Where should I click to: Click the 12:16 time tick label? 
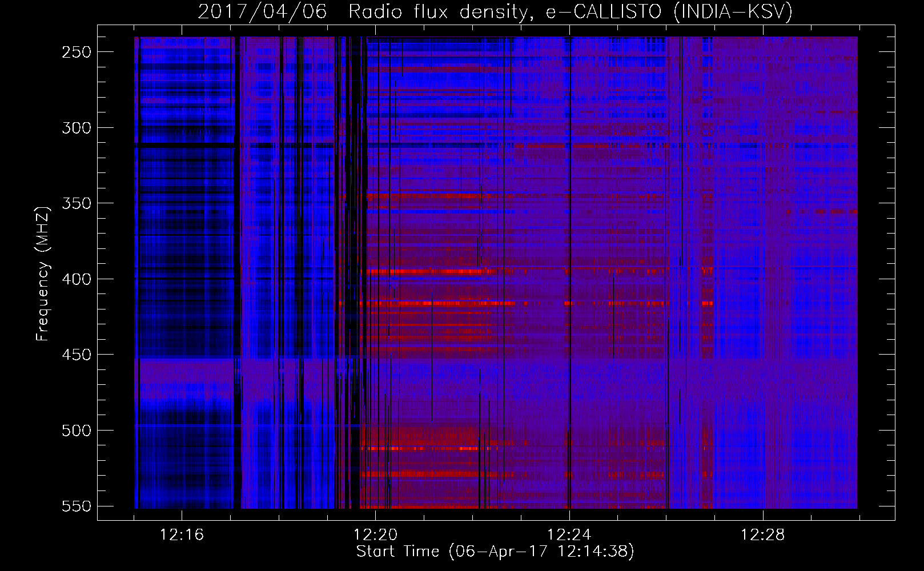[182, 535]
